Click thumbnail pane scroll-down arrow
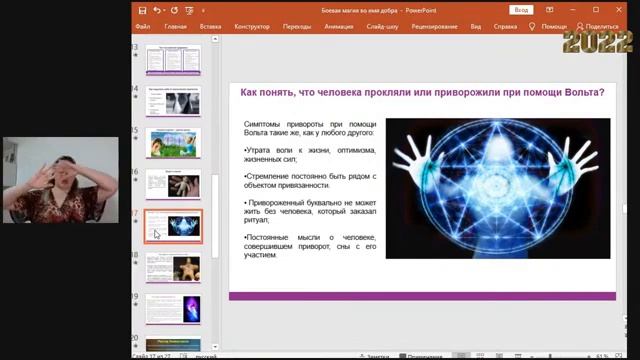The image size is (640, 360). (x=215, y=347)
